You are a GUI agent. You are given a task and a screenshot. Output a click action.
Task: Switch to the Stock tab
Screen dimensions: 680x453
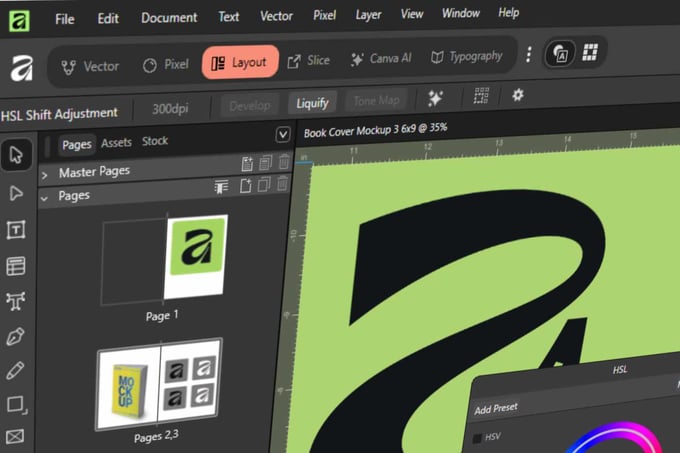tap(155, 141)
